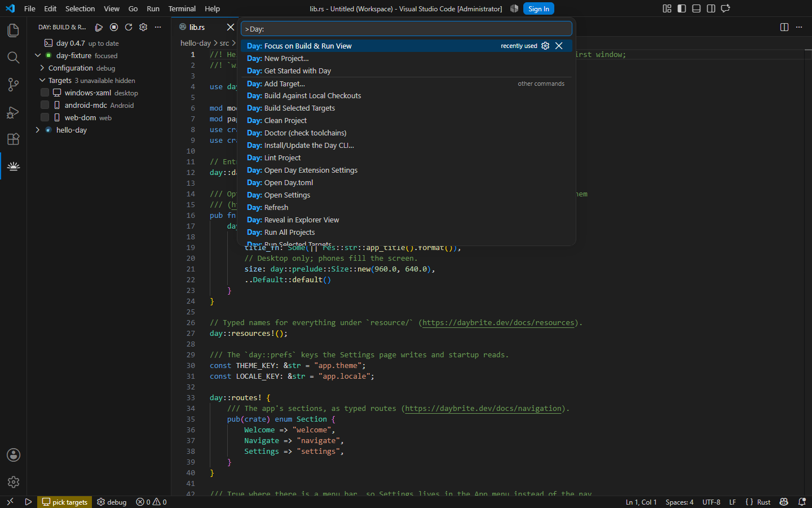Click the remote window icon in status bar

click(x=10, y=502)
